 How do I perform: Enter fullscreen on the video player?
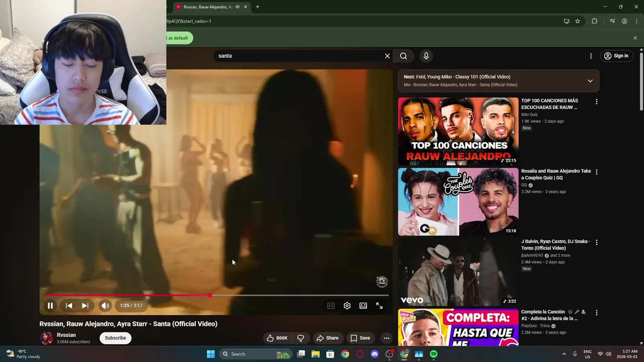tap(379, 306)
